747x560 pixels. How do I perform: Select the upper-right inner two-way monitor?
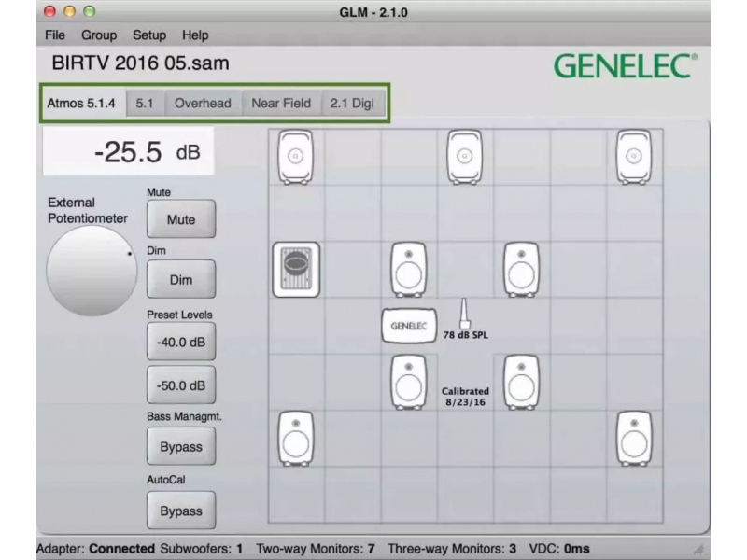click(x=521, y=270)
